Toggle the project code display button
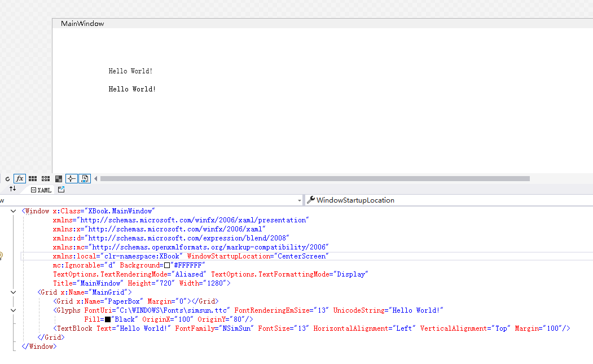Viewport: 593px width, 364px height. (85, 178)
